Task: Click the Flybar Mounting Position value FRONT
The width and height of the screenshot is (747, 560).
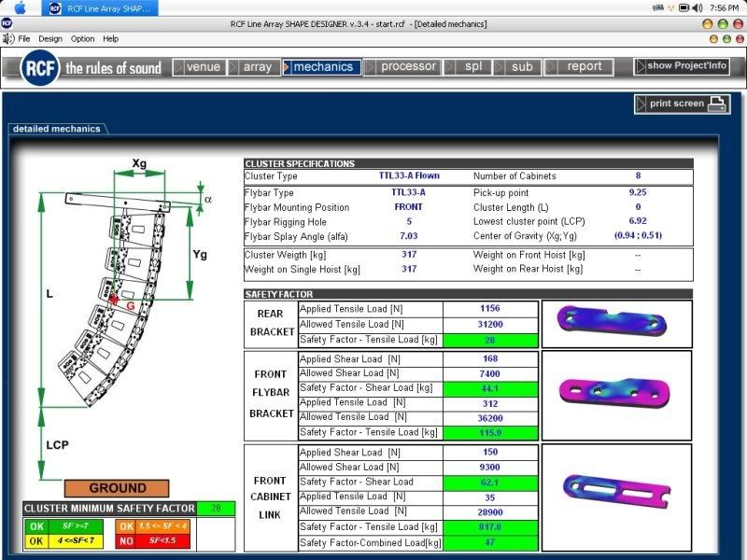Action: (408, 207)
